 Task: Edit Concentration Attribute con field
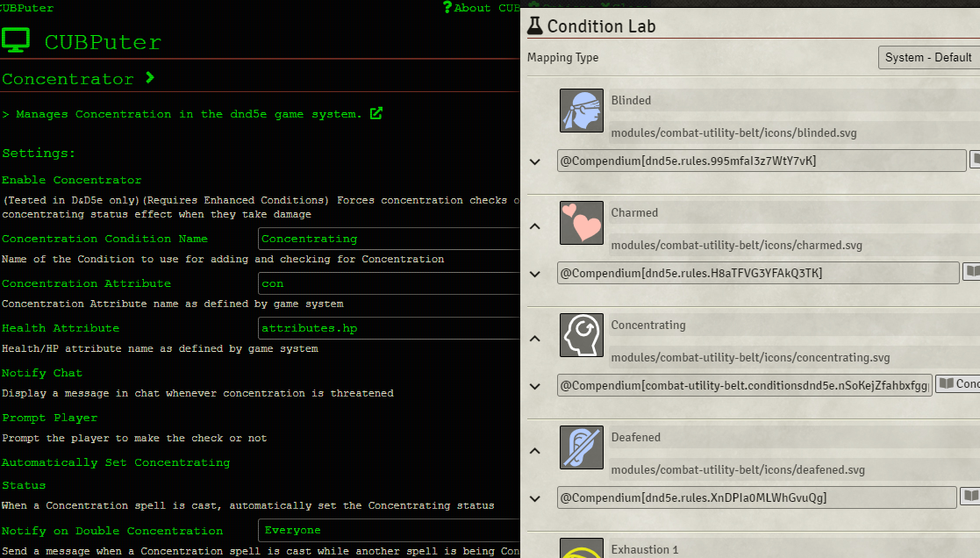(389, 283)
